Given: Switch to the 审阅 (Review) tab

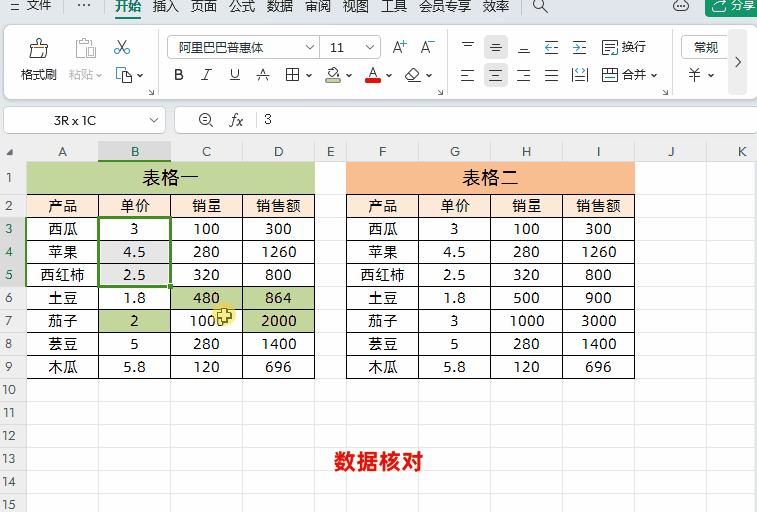Looking at the screenshot, I should 318,6.
